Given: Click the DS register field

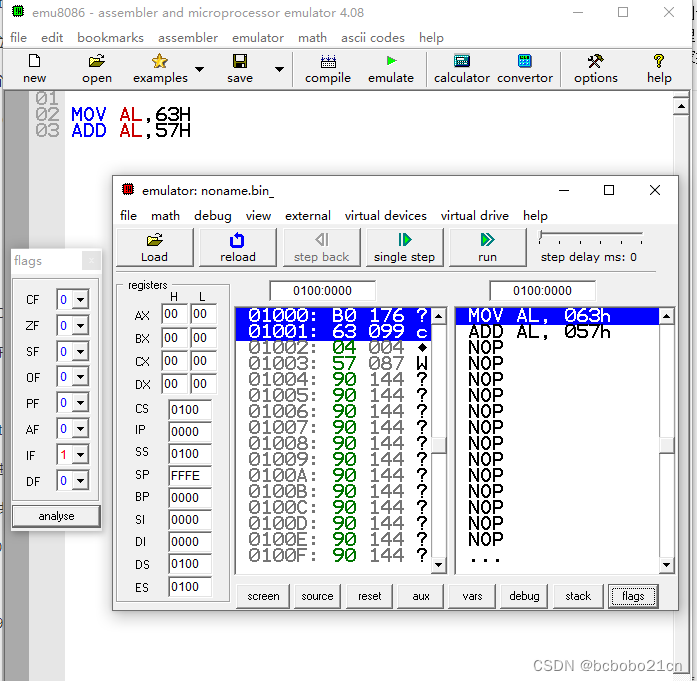Looking at the screenshot, I should click(x=189, y=564).
